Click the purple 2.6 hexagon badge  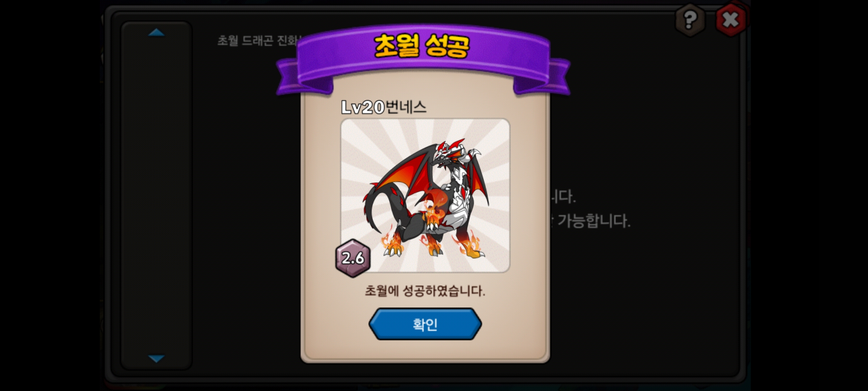click(353, 258)
